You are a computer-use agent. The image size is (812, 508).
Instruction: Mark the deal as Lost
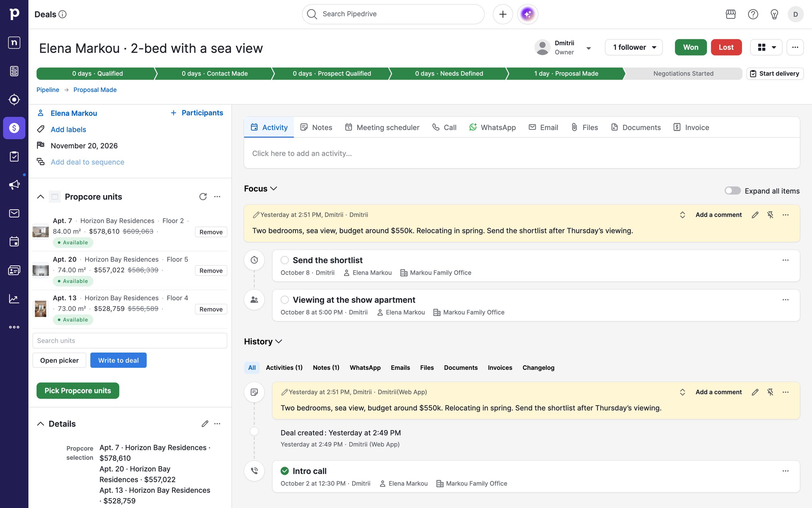point(726,47)
